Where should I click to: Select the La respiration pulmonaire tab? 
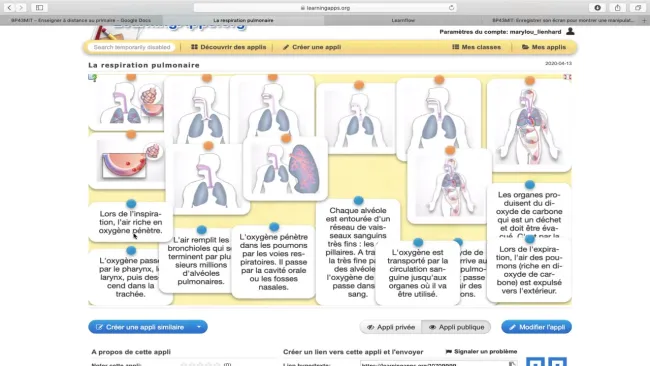pos(243,20)
